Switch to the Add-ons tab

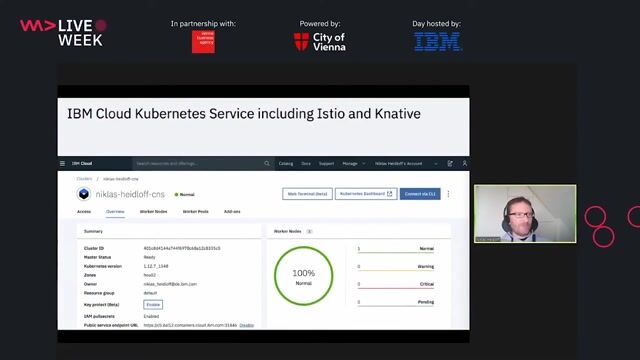232,211
